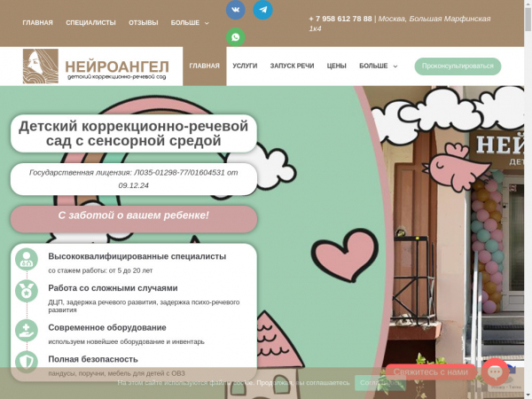
Task: Select the highlighted Главная main menu tab
Action: (205, 66)
